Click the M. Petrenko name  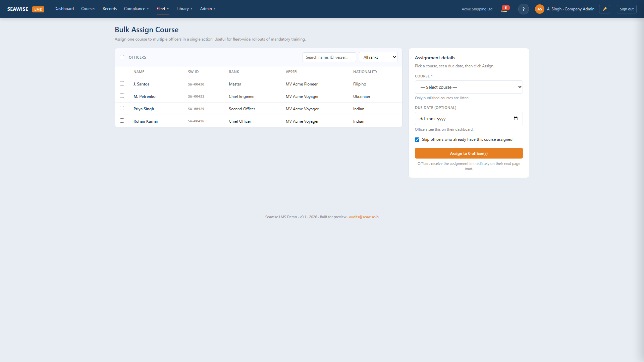tap(144, 97)
